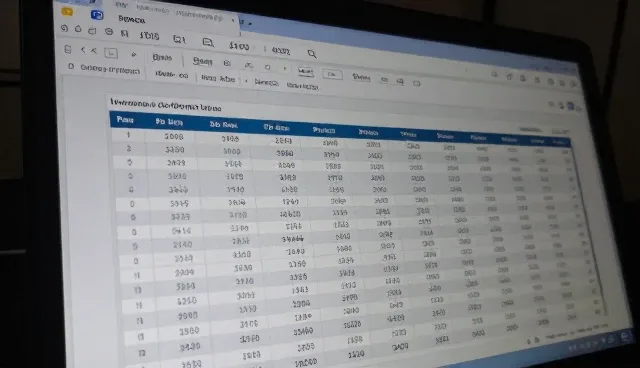Viewport: 640px width, 368px height.
Task: Click the magnifying glass search icon
Action: pos(312,53)
